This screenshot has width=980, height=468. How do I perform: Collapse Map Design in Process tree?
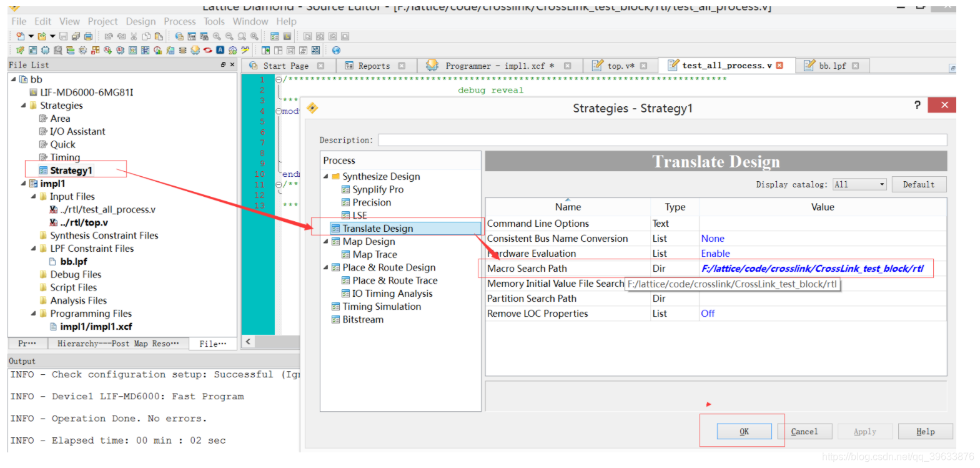[x=326, y=242]
